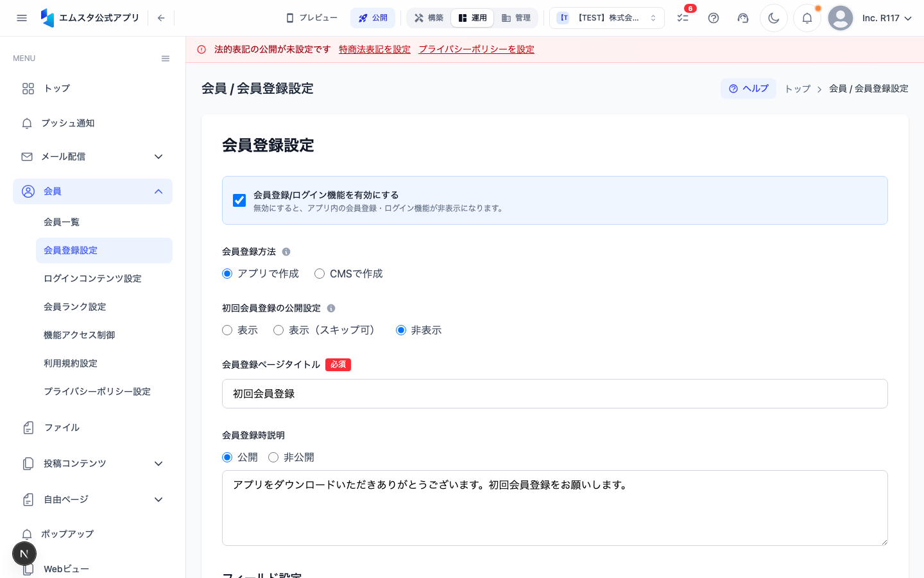
Task: Click 特商法表記を設定 link
Action: pos(375,49)
